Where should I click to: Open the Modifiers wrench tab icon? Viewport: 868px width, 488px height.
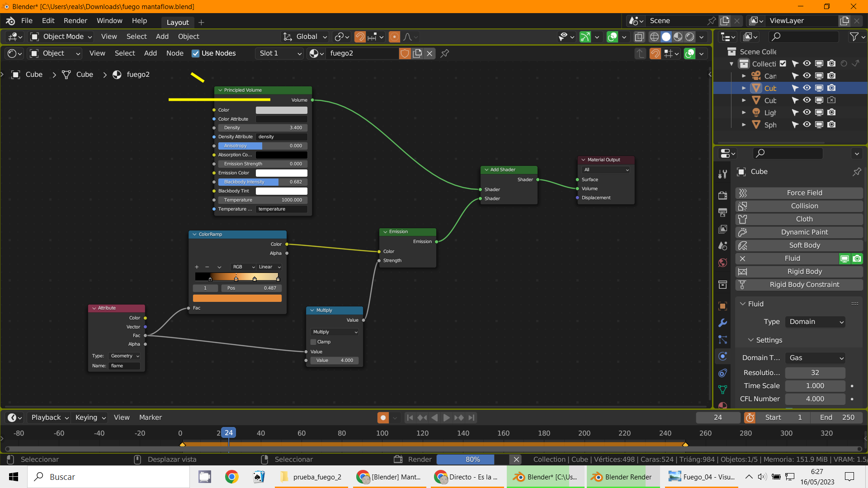(722, 323)
